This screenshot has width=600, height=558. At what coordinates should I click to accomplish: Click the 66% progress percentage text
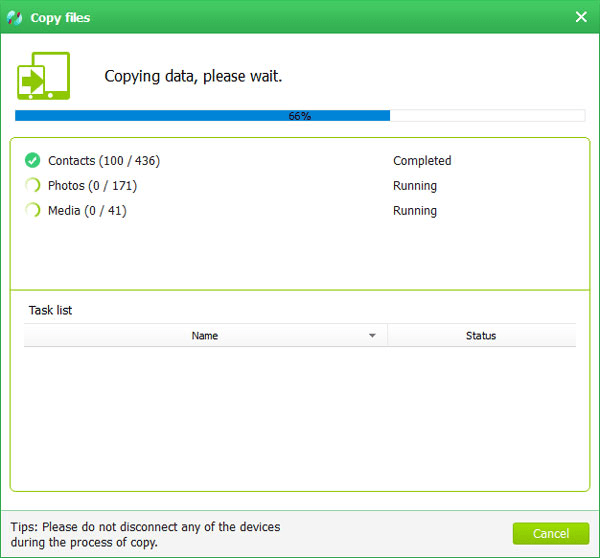299,116
